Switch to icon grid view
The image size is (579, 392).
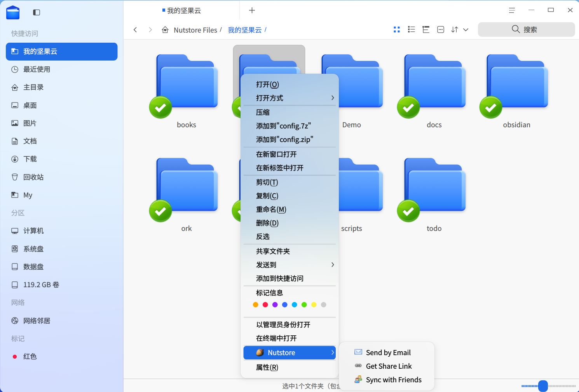pyautogui.click(x=397, y=29)
